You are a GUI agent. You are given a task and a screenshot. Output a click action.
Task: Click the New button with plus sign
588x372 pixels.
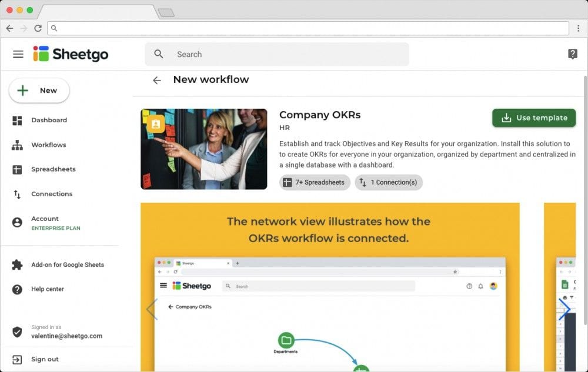[39, 91]
